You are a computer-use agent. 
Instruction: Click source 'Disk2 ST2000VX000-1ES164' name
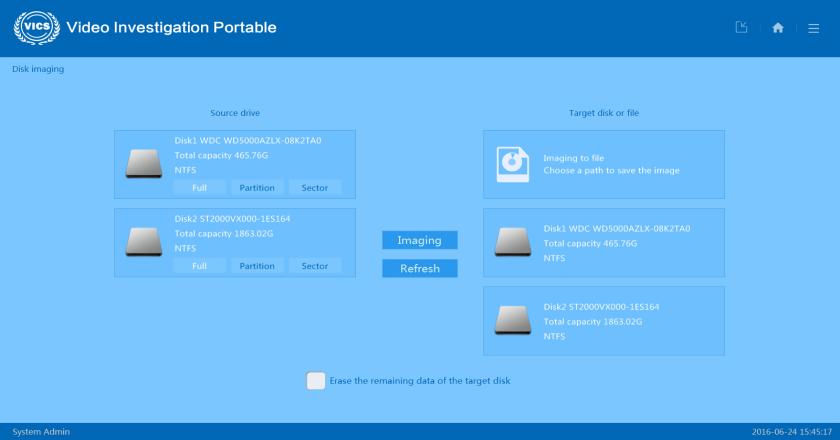point(232,219)
